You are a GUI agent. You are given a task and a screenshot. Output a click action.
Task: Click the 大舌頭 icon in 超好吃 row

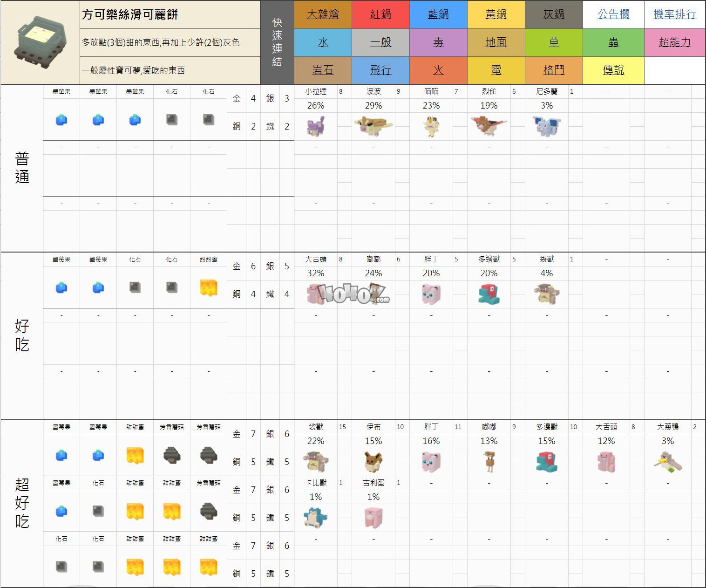click(x=606, y=462)
